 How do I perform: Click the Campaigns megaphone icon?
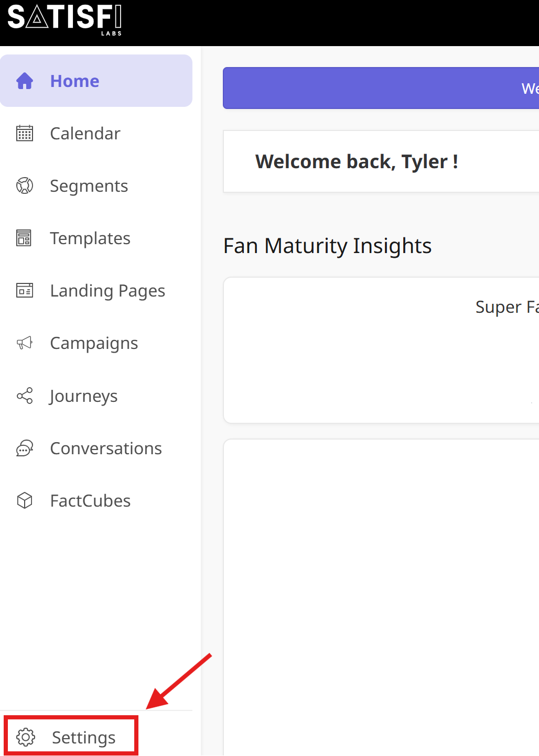25,343
